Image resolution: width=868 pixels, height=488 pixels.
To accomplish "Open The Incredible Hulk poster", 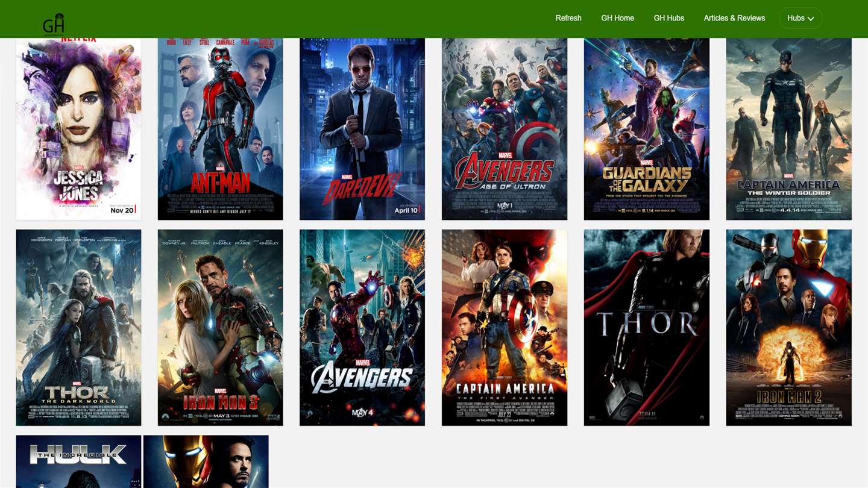I will 78,461.
